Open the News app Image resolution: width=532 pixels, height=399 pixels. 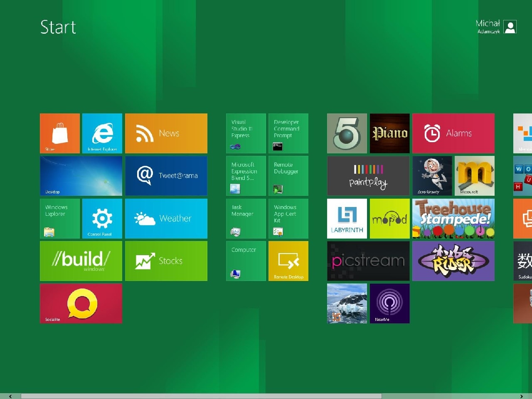coord(166,133)
